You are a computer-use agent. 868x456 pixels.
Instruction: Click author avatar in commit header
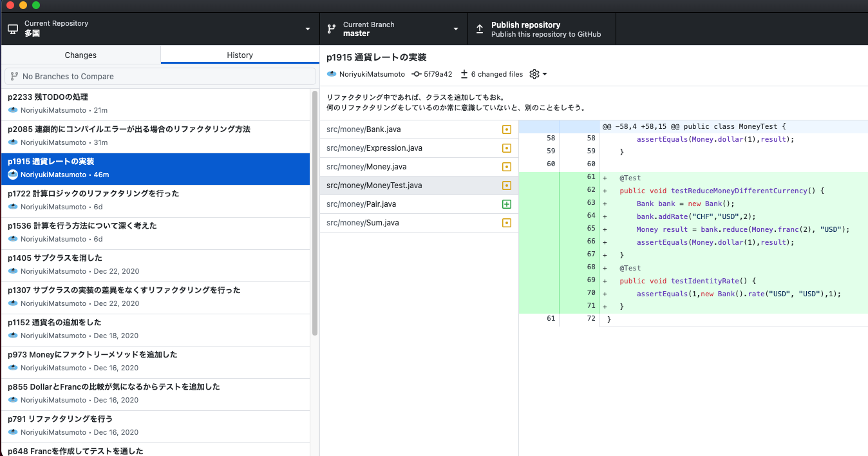(332, 74)
